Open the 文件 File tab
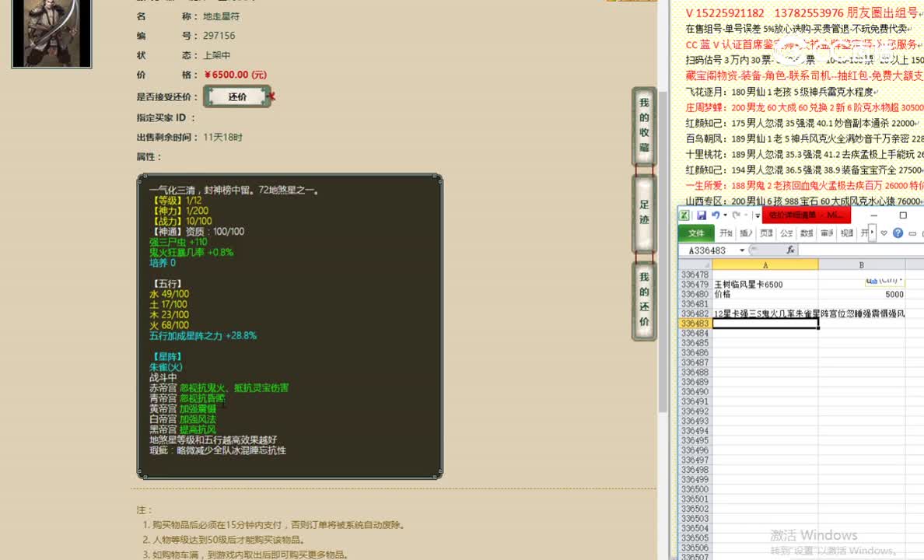This screenshot has width=924, height=560. [x=696, y=233]
